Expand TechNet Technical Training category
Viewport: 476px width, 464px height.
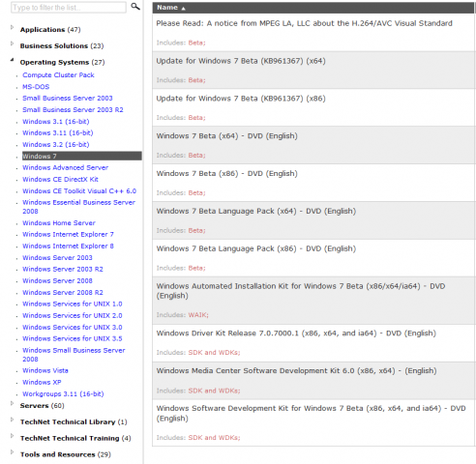[x=13, y=436]
